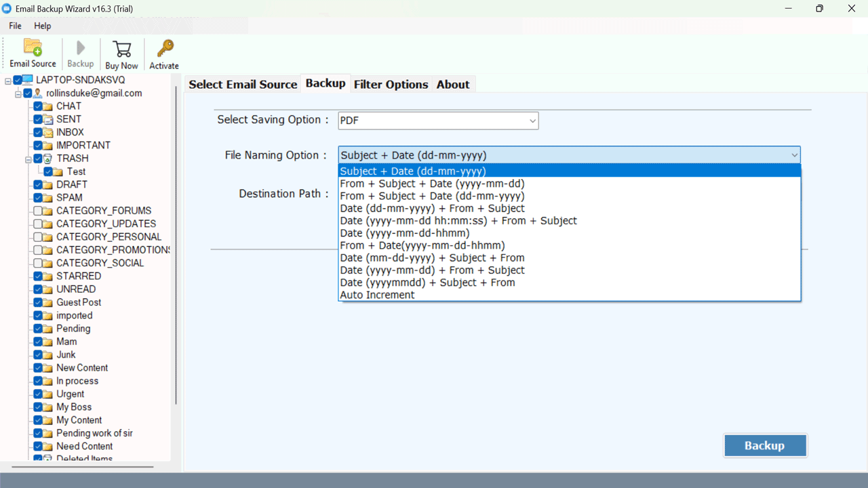868x488 pixels.
Task: Click the My Boss folder icon
Action: (x=48, y=407)
